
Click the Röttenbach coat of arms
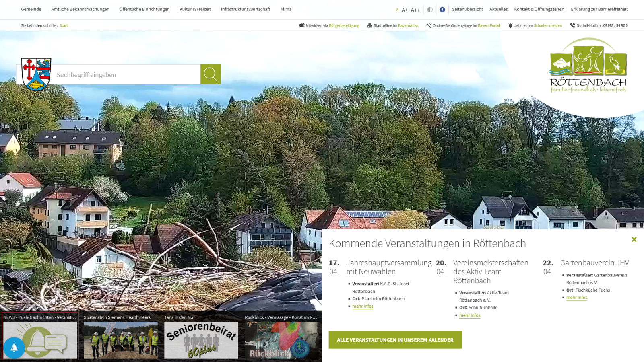(x=36, y=74)
